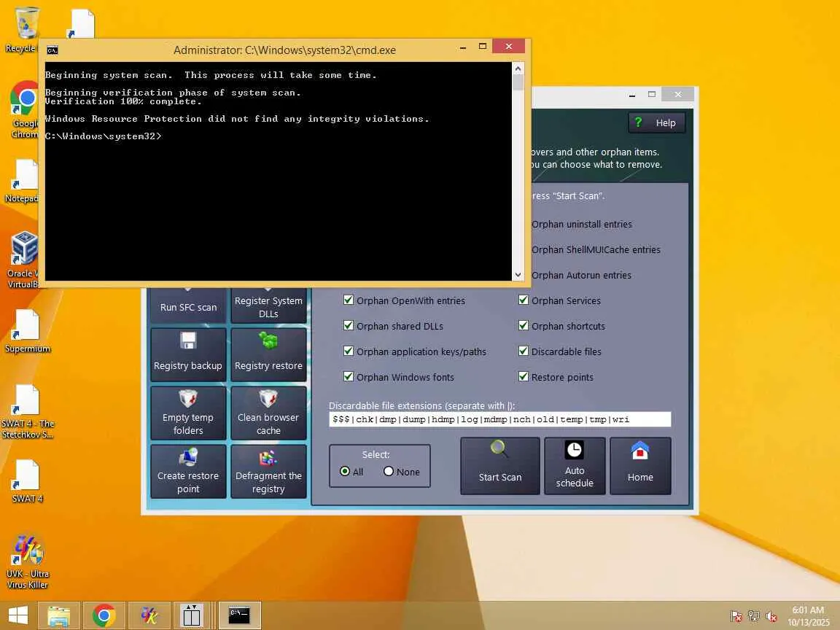This screenshot has height=630, width=840.
Task: Click the cmd window scroll-up arrow
Action: pyautogui.click(x=518, y=69)
